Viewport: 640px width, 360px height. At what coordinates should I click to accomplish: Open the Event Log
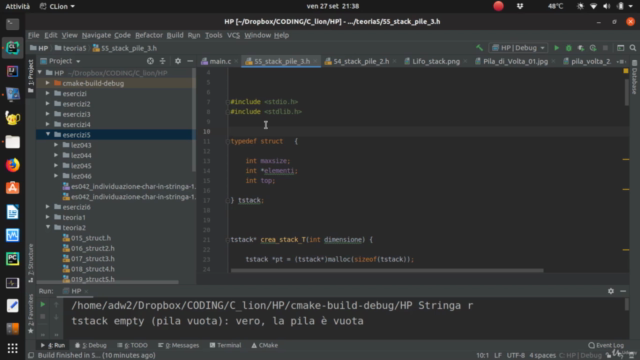(x=606, y=345)
